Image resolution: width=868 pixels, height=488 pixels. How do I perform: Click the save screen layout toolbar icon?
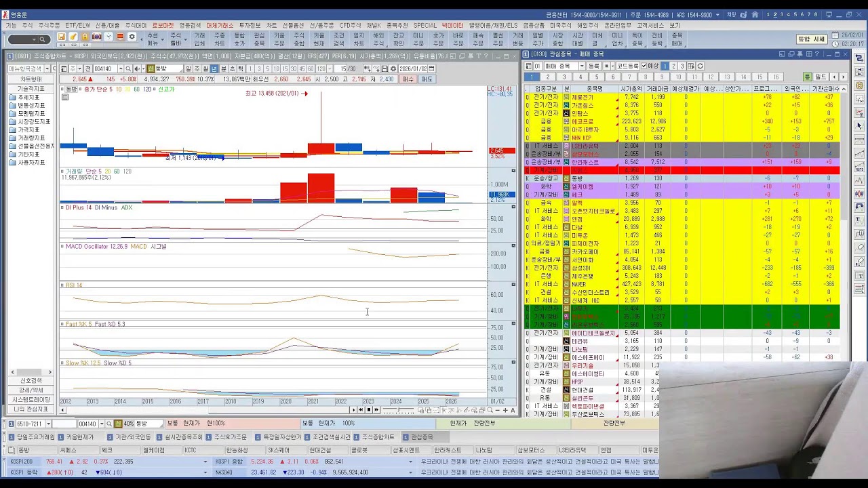pos(61,37)
